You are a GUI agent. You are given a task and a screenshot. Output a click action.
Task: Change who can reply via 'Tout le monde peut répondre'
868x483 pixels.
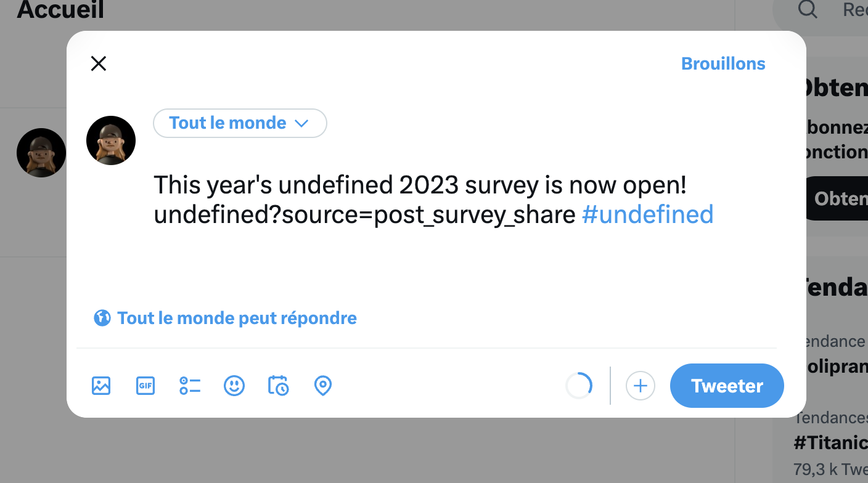pos(237,317)
